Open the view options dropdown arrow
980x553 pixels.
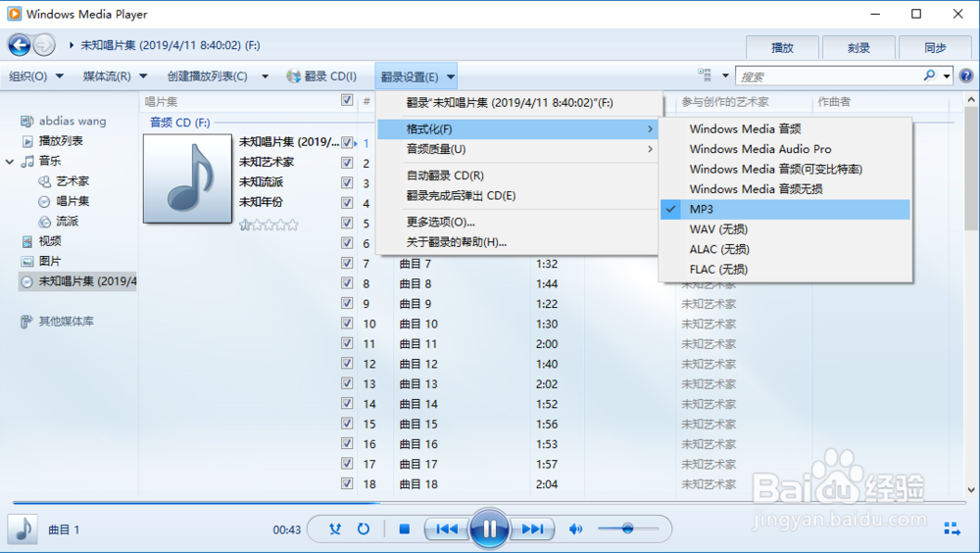725,75
